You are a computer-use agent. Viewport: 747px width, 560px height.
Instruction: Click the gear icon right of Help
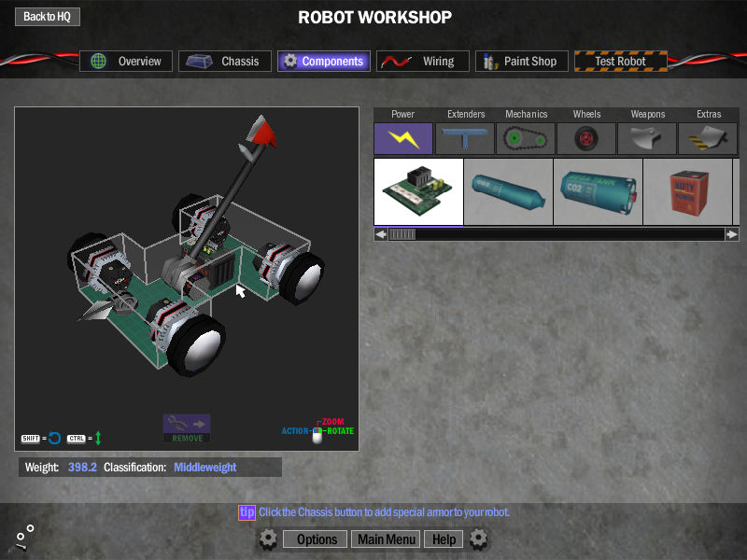pyautogui.click(x=478, y=539)
